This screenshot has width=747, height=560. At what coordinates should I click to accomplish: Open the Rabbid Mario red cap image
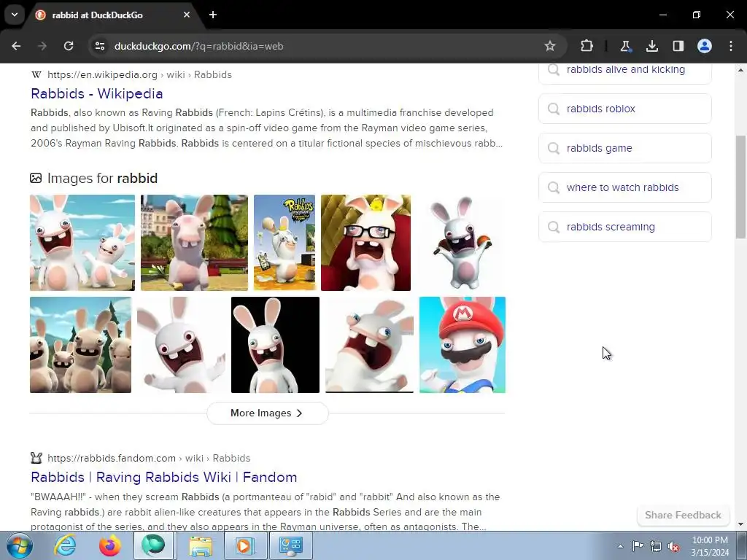pyautogui.click(x=462, y=345)
